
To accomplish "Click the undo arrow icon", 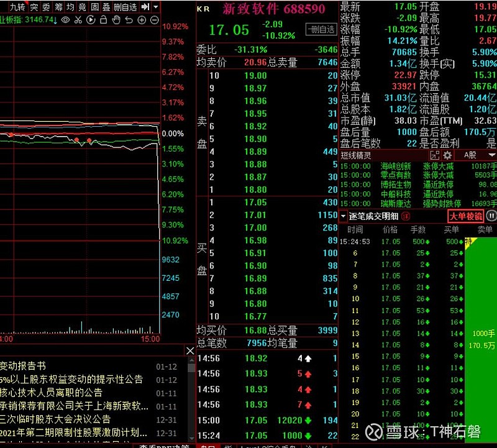I will click(128, 20).
